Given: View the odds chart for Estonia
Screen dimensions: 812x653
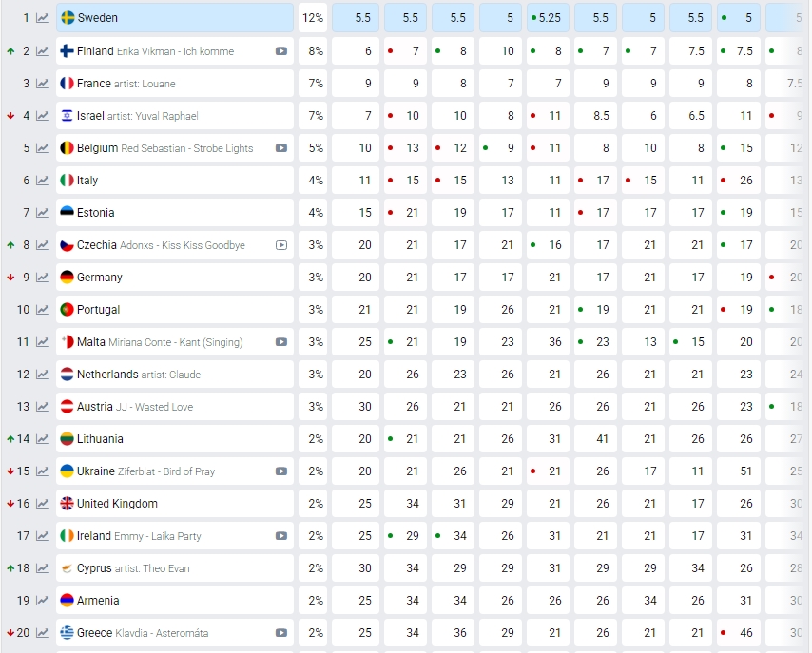Looking at the screenshot, I should point(43,213).
